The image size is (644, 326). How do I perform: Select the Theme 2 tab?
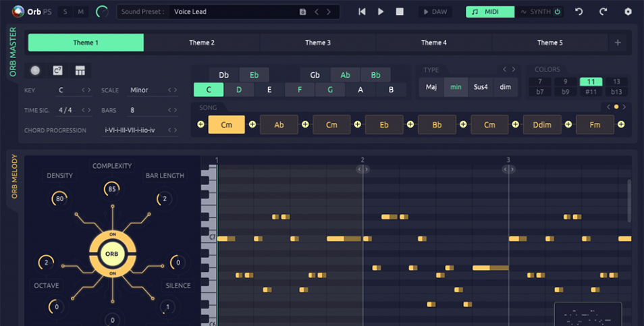pyautogui.click(x=202, y=43)
